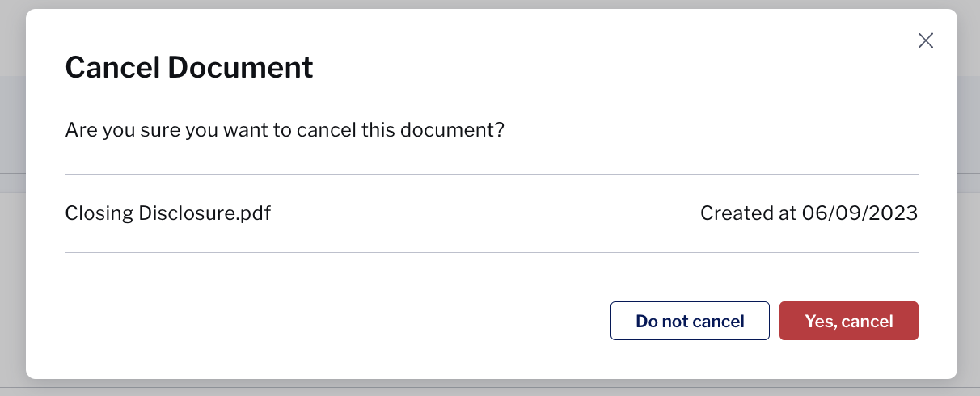Keep the document via Do not cancel
980x396 pixels.
tap(690, 321)
